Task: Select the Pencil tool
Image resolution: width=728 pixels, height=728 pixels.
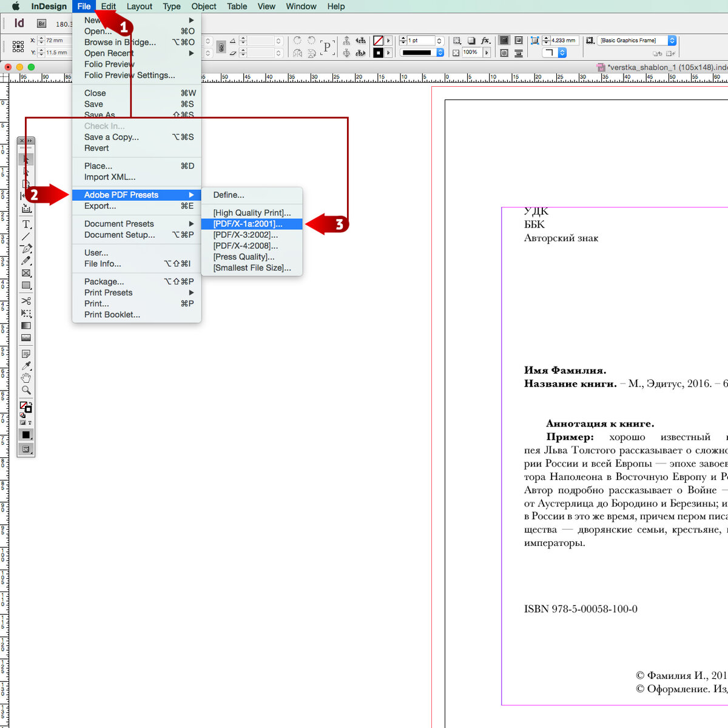Action: pyautogui.click(x=26, y=260)
